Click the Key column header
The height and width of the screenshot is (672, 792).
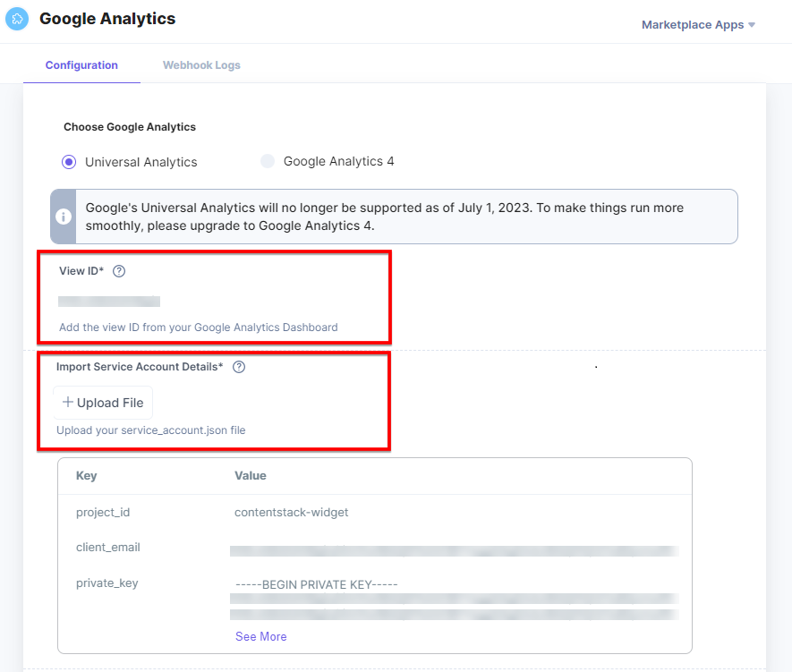pyautogui.click(x=84, y=475)
